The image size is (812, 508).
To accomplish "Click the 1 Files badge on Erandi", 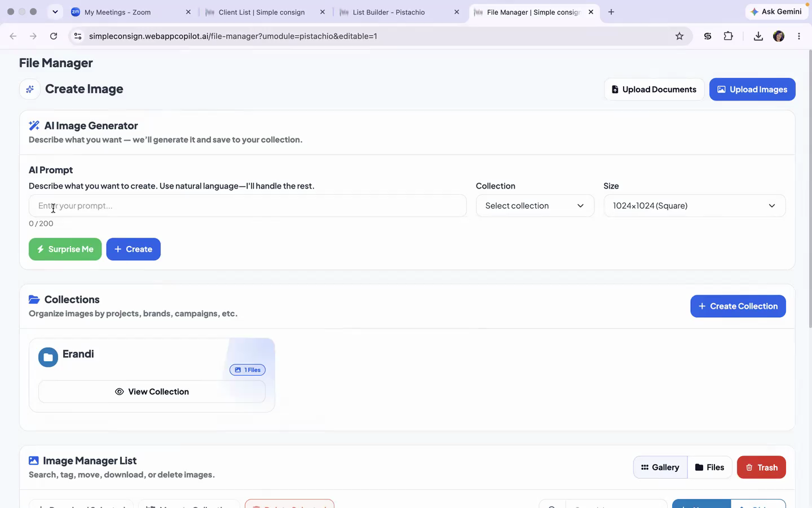I will pyautogui.click(x=248, y=370).
